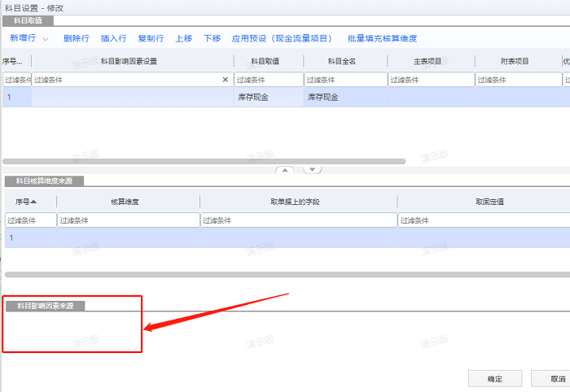Click the 新增行 toolbar button
This screenshot has width=570, height=392.
(x=24, y=38)
